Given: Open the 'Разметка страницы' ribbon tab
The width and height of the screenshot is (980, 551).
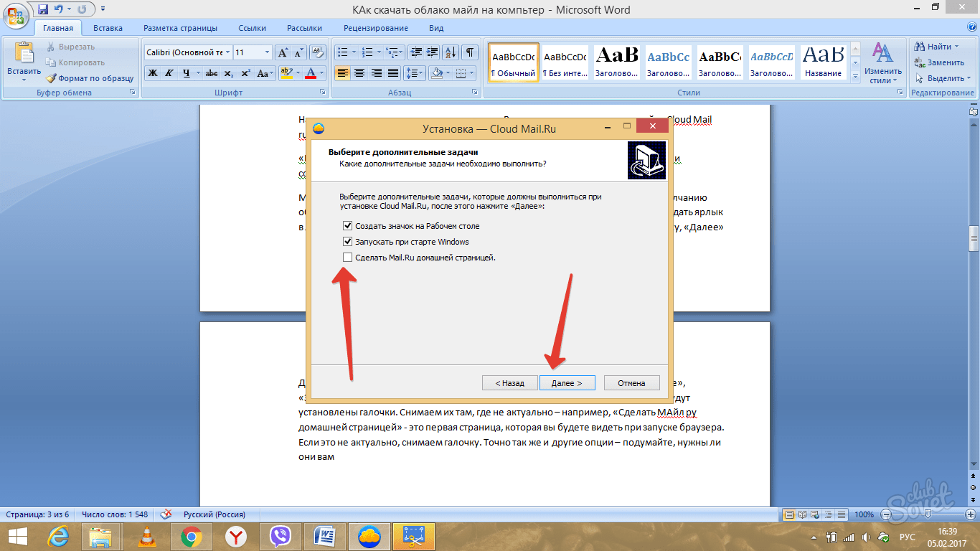Looking at the screenshot, I should tap(180, 28).
